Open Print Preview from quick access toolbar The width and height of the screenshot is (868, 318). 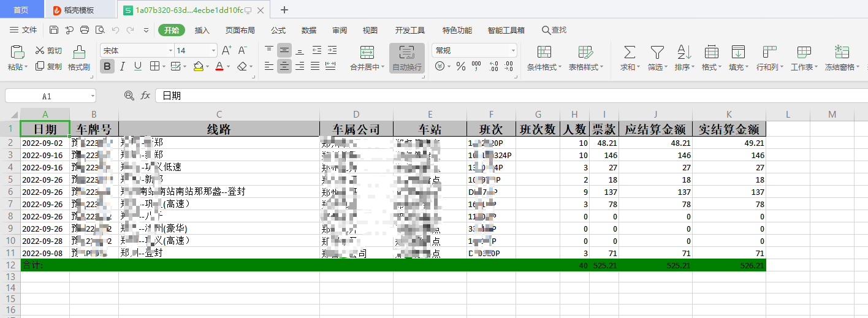point(100,30)
